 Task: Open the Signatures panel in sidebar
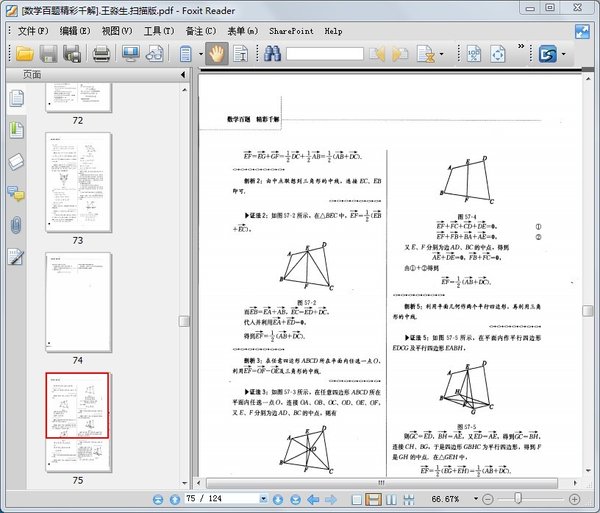(15, 257)
